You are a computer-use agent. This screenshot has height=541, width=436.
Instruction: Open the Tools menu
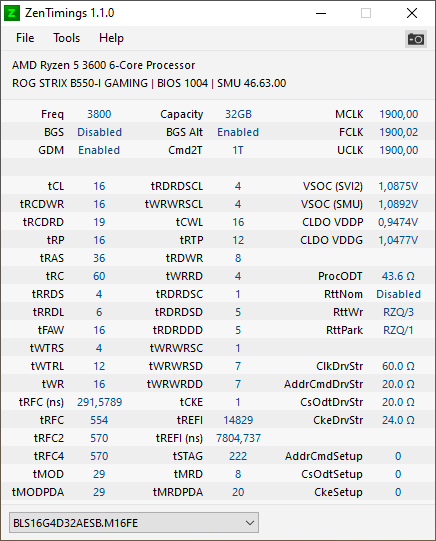tap(67, 38)
